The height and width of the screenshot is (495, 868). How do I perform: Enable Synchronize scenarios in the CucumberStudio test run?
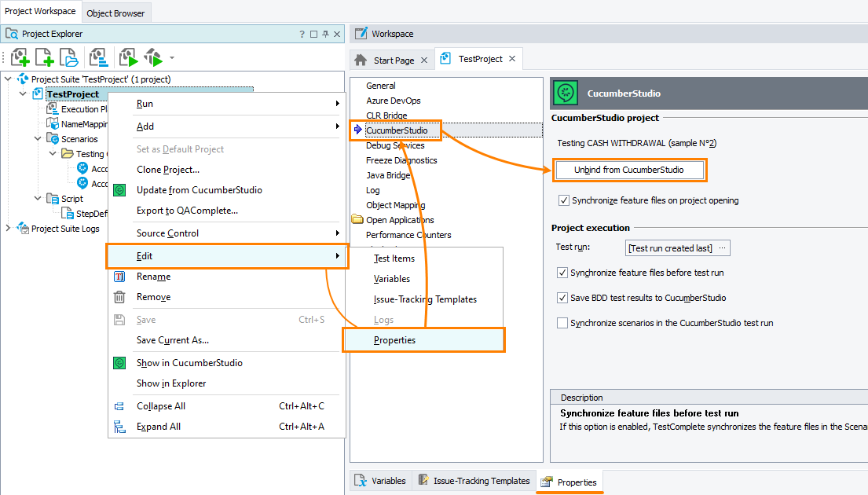[x=562, y=323]
